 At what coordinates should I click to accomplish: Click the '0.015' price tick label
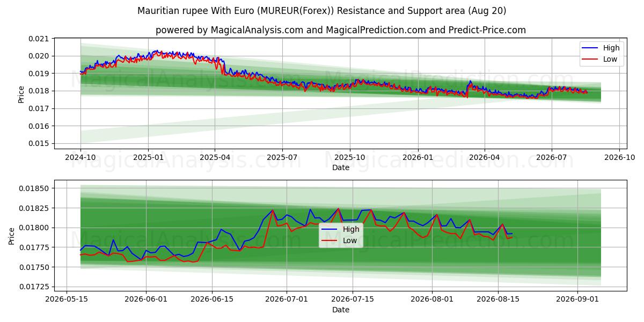tap(39, 143)
